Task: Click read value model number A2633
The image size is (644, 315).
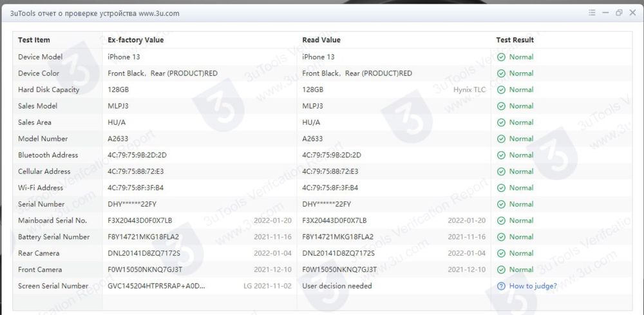Action: (312, 138)
